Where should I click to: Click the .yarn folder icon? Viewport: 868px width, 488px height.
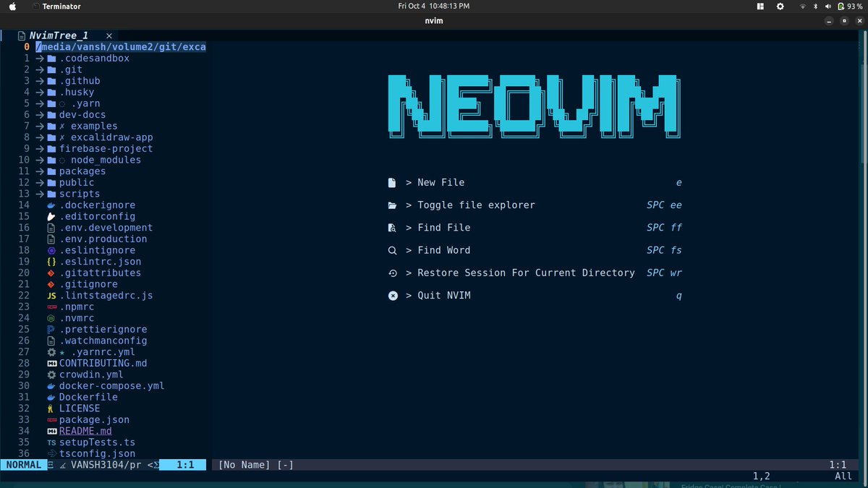(51, 103)
